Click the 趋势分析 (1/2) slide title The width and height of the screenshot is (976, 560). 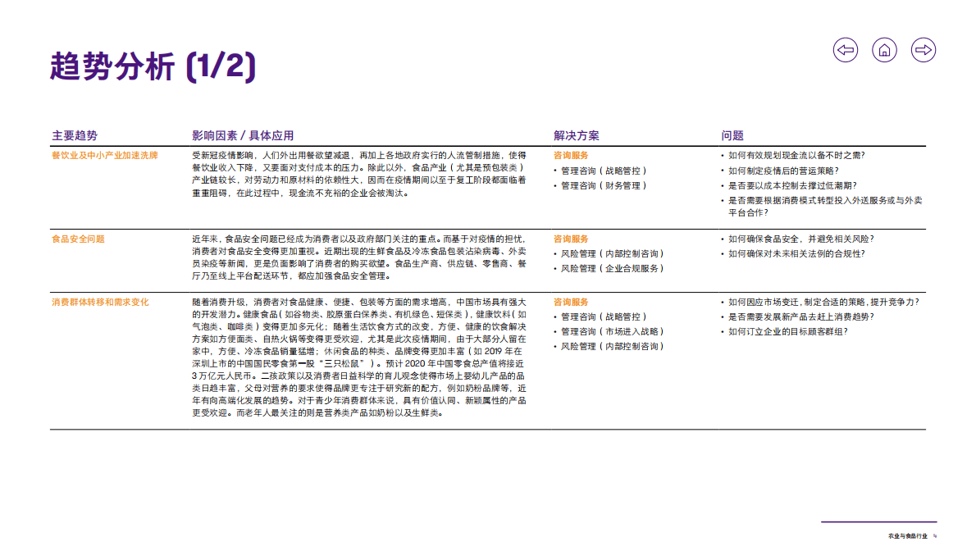pos(153,66)
